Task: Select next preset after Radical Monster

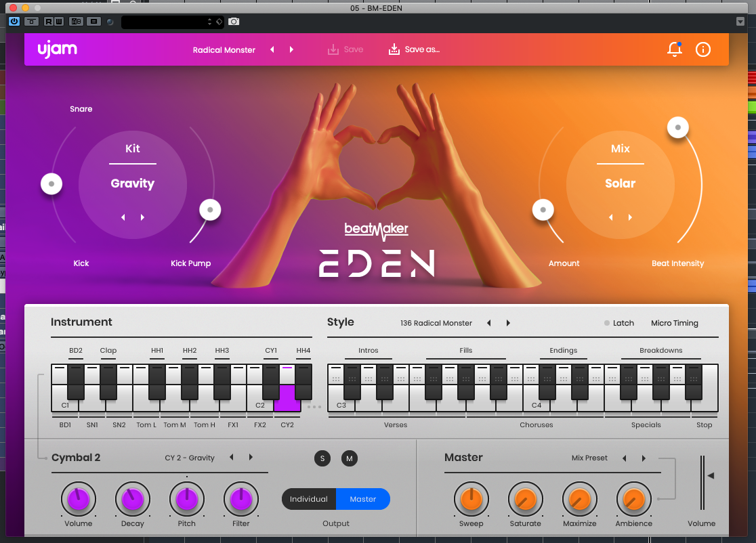Action: point(292,50)
